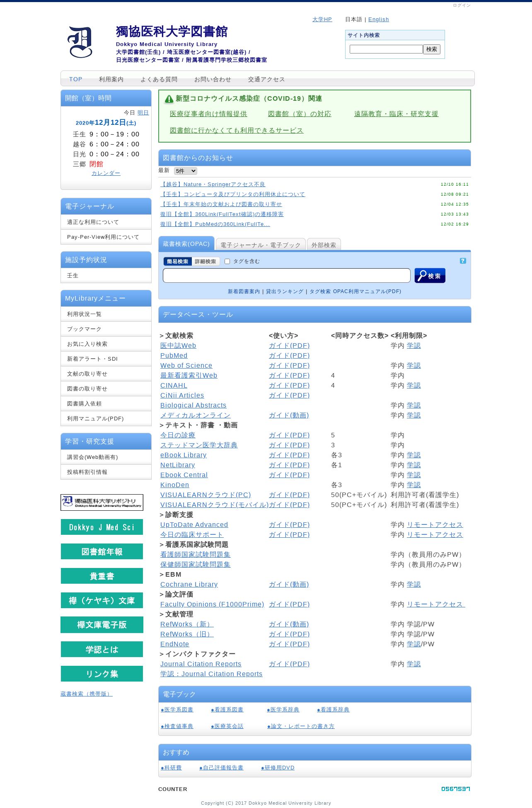Open the よくある質問 navigation item
This screenshot has height=808, width=532.
point(159,79)
